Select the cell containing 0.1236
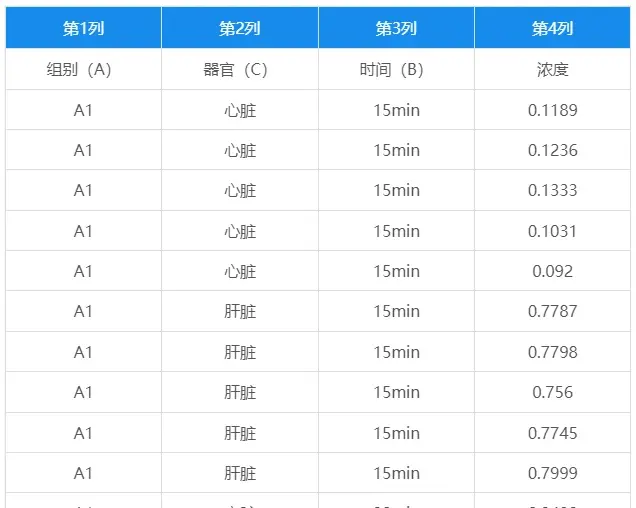 point(553,150)
